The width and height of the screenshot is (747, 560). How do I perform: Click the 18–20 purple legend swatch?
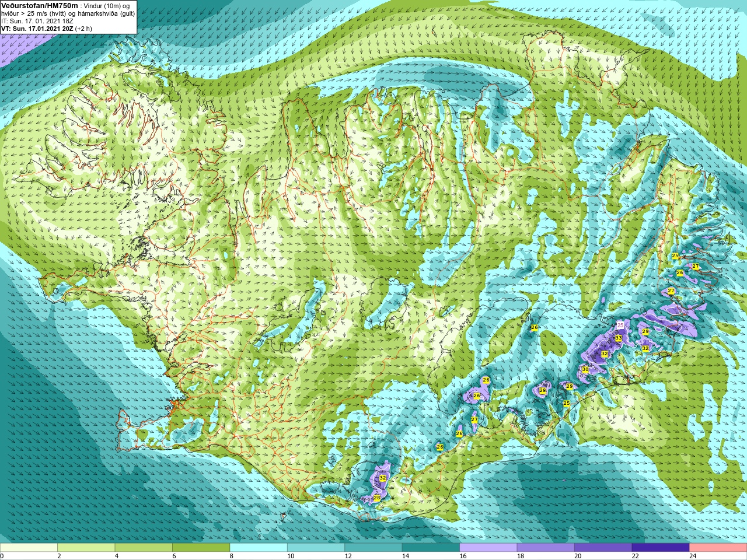pyautogui.click(x=546, y=548)
